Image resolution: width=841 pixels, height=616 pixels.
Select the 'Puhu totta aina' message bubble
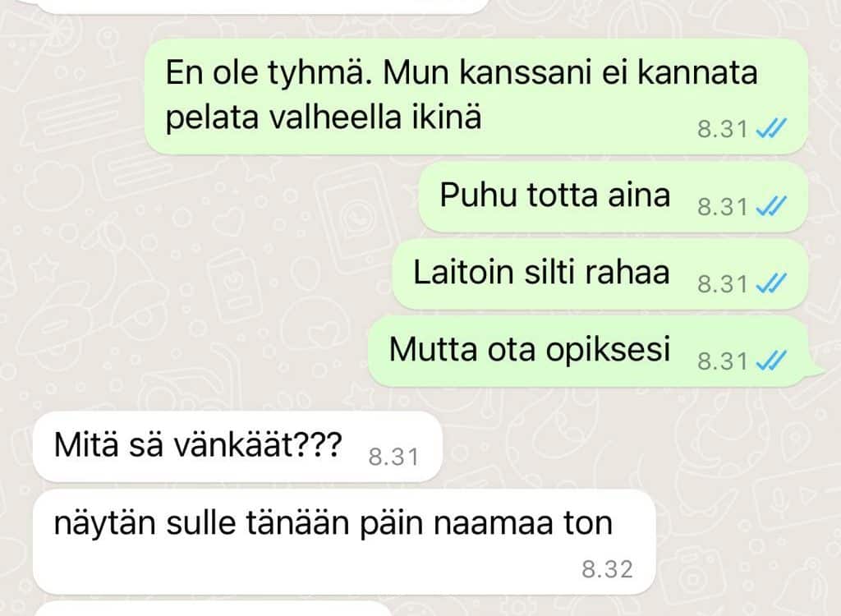613,197
